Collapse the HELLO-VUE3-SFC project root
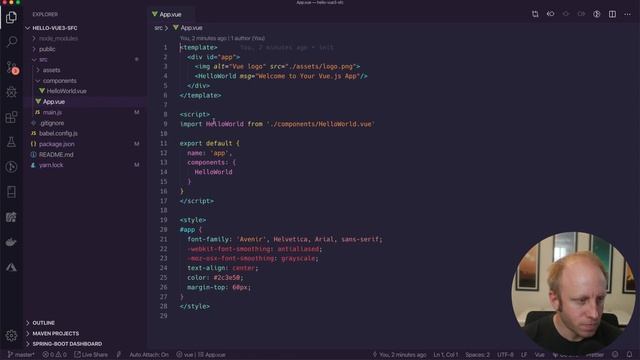The height and width of the screenshot is (360, 640). click(55, 28)
